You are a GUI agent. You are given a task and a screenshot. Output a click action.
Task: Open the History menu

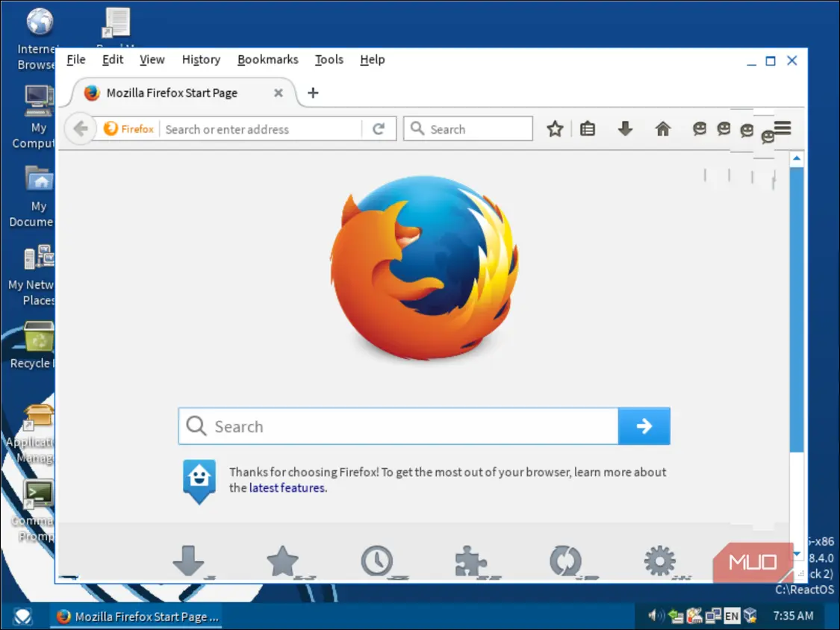[201, 60]
